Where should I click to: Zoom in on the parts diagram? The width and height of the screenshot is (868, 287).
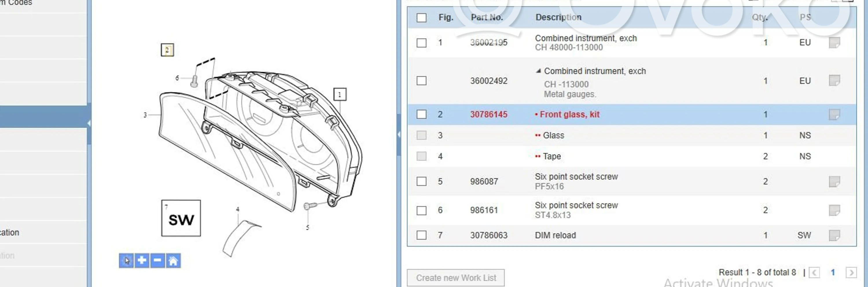(x=142, y=261)
